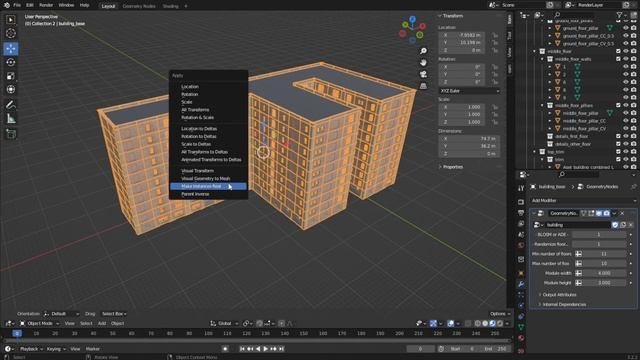Screen dimensions: 640x360
Task: Activate the Transform tool
Action: tap(11, 89)
